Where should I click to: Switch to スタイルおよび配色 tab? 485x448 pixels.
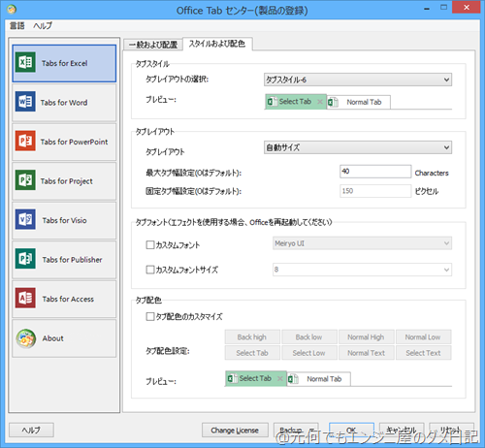point(217,44)
